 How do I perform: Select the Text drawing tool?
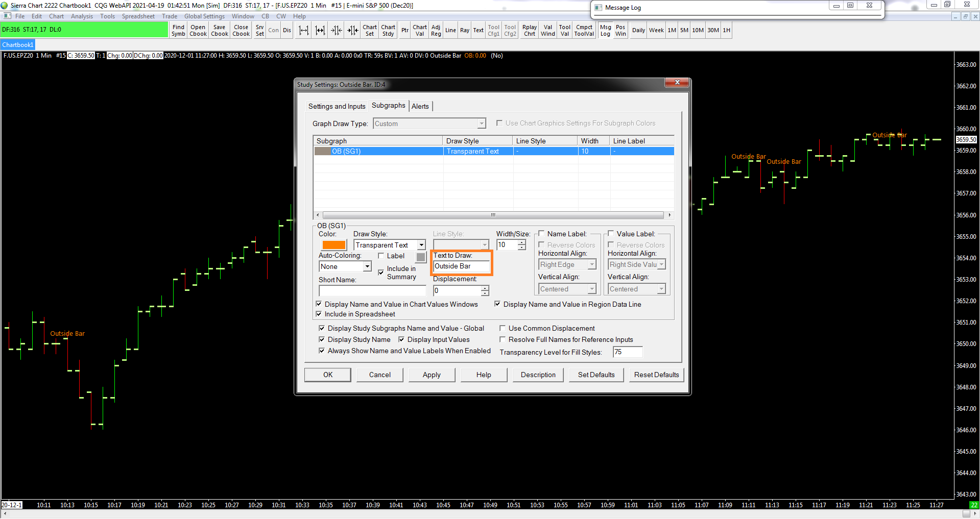point(478,31)
